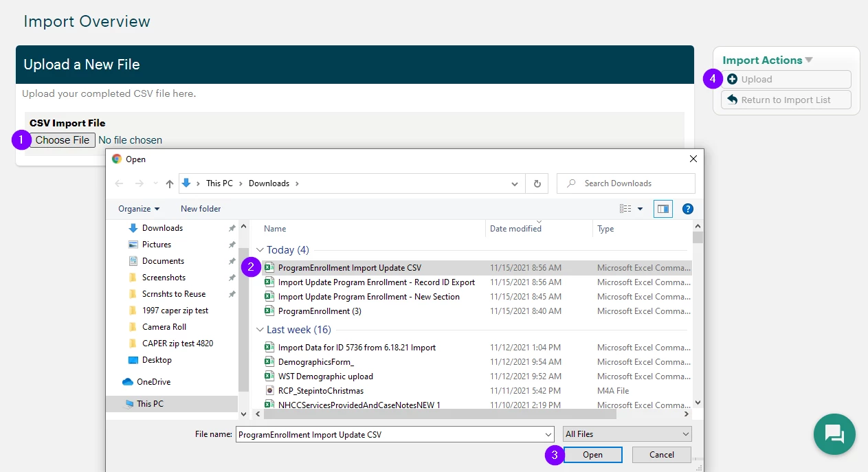The image size is (868, 472).
Task: Click the Upload import action button
Action: pyautogui.click(x=786, y=79)
